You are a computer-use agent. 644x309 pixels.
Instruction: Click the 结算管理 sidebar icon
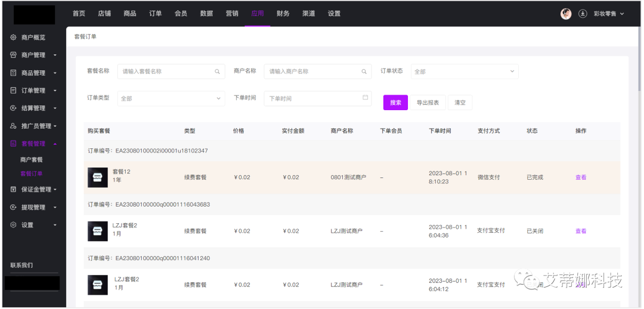click(x=13, y=108)
